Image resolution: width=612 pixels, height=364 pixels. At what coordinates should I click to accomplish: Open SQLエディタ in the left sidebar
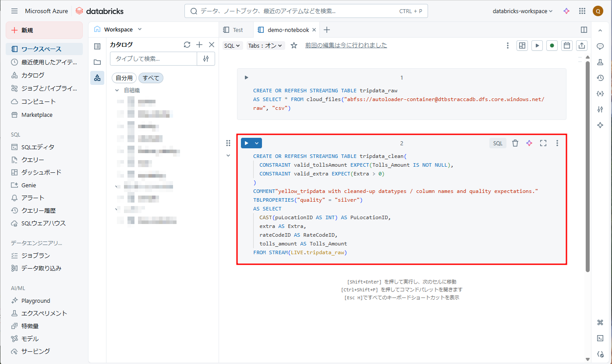[x=38, y=147]
